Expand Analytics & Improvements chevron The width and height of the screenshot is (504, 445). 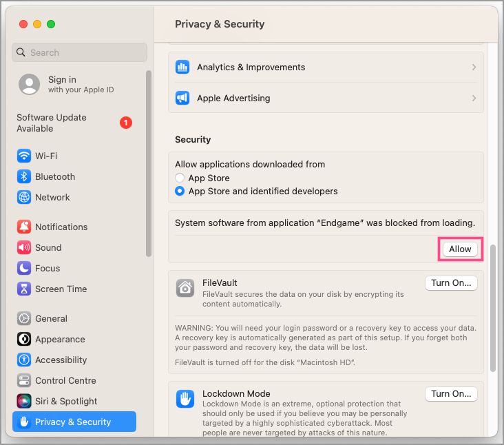pyautogui.click(x=474, y=67)
